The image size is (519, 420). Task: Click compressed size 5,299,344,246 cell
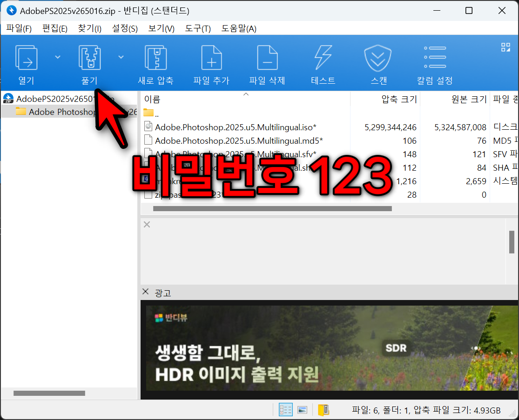tap(391, 127)
